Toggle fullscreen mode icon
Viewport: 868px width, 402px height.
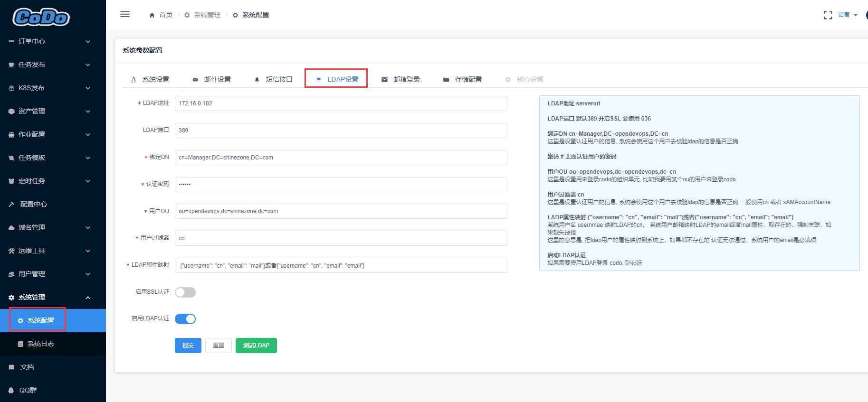[x=828, y=15]
